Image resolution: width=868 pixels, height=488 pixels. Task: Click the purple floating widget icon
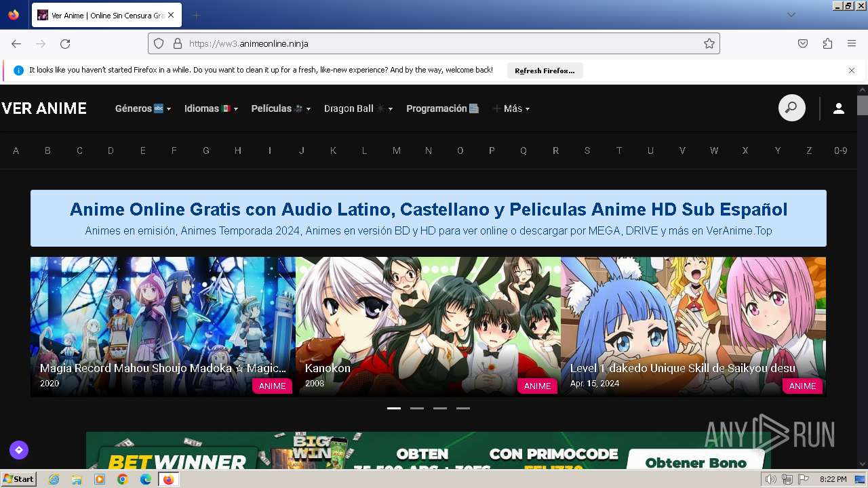tap(19, 449)
